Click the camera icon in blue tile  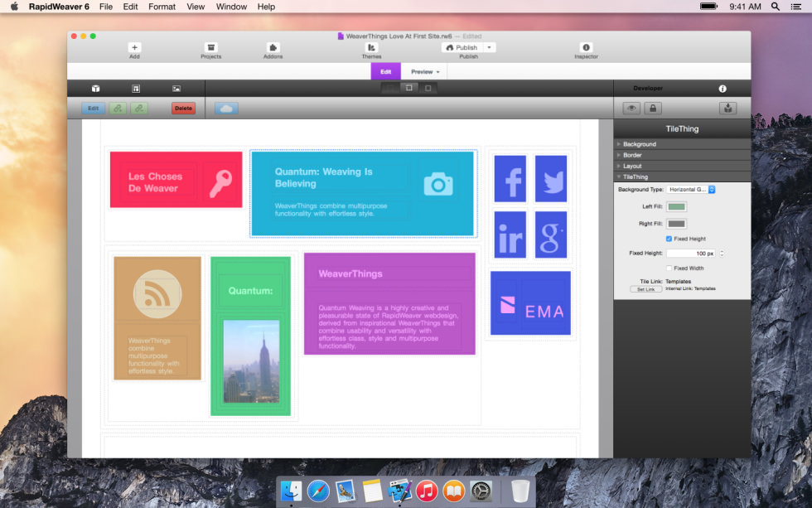(x=438, y=184)
